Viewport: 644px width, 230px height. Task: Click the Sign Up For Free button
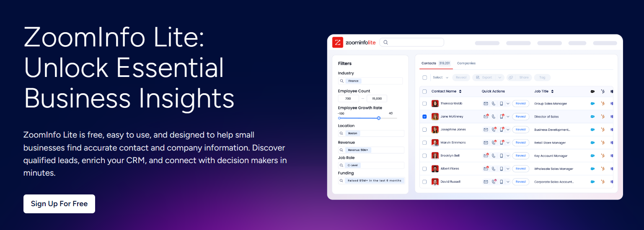point(59,204)
